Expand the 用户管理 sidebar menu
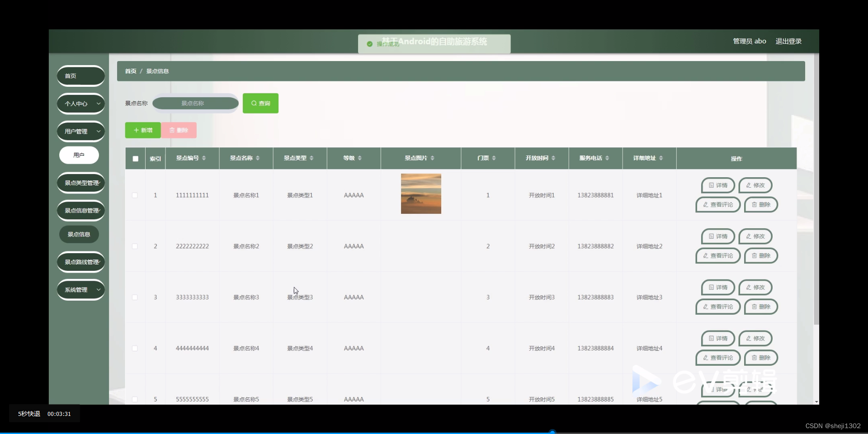868x434 pixels. (x=80, y=131)
